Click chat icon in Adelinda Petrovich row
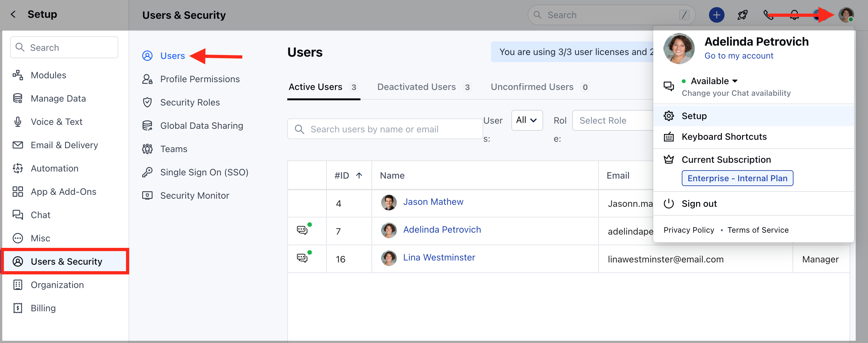The image size is (868, 343). click(302, 230)
